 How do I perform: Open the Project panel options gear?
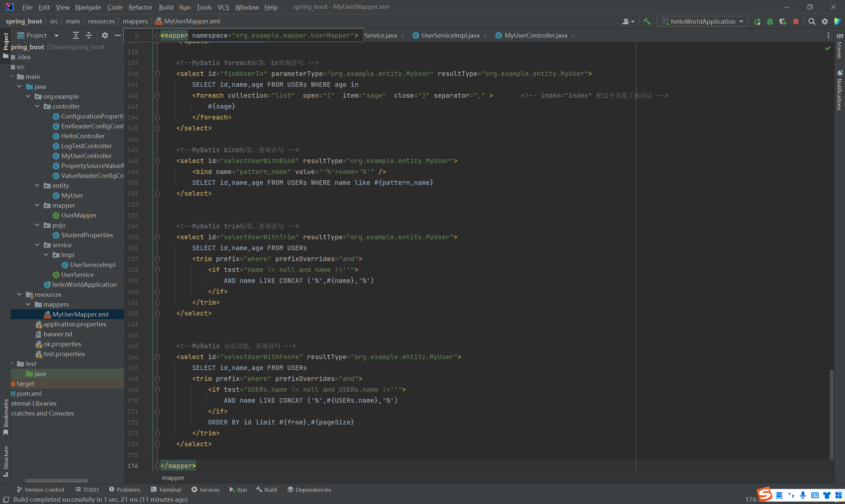pyautogui.click(x=105, y=35)
